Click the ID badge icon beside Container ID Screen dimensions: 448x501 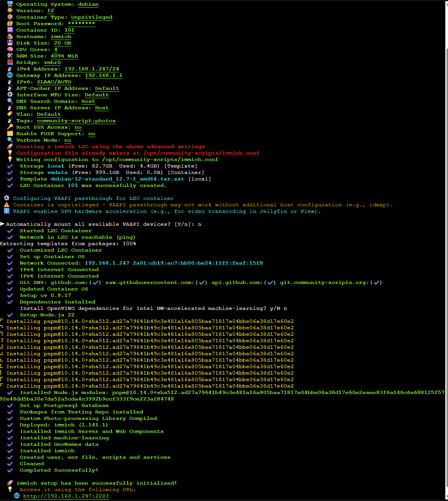pyautogui.click(x=10, y=30)
